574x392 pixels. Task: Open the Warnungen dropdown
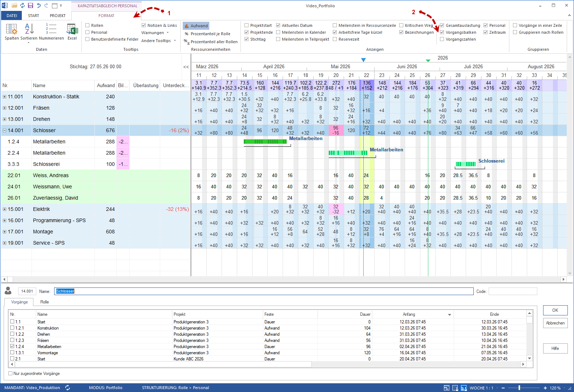(x=155, y=33)
